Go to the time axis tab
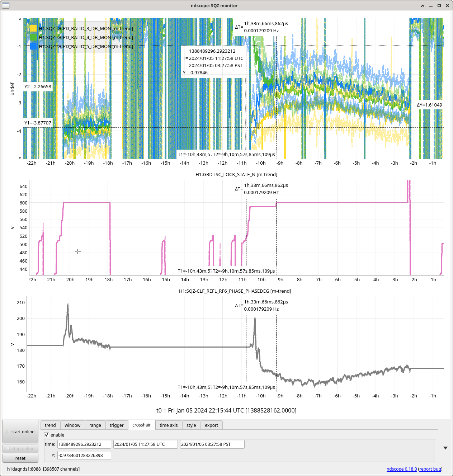The height and width of the screenshot is (476, 453). (x=169, y=425)
